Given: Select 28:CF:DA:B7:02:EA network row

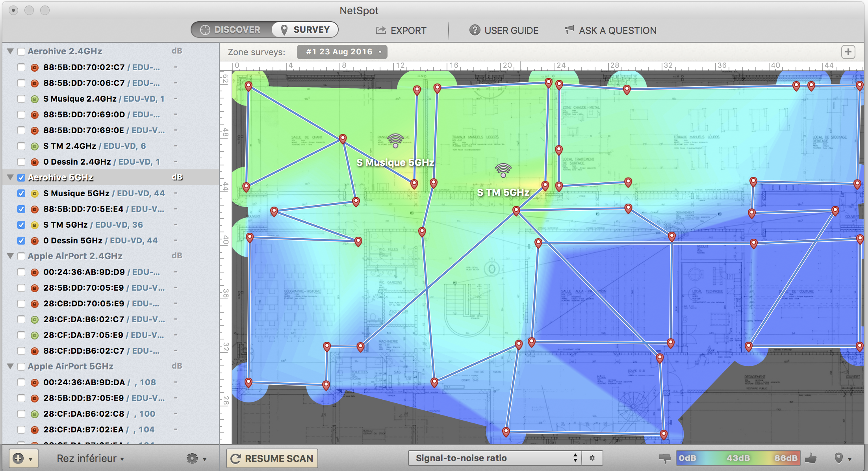Looking at the screenshot, I should (110, 430).
